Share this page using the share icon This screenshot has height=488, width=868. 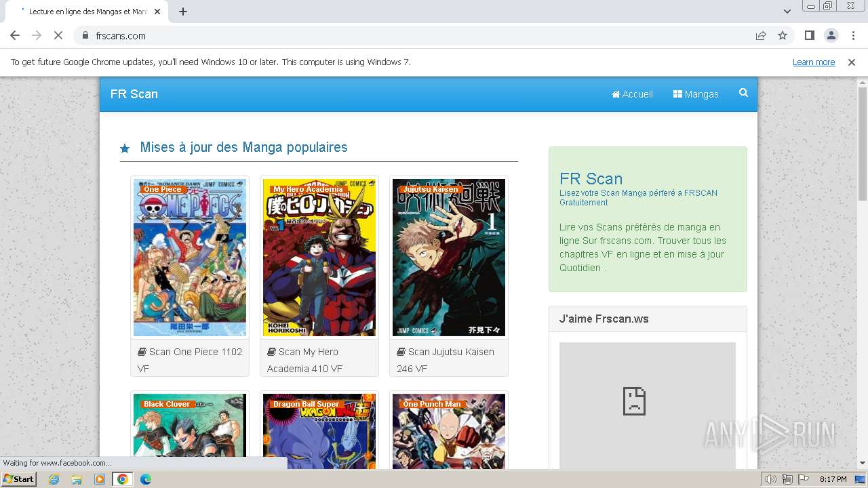click(x=761, y=35)
